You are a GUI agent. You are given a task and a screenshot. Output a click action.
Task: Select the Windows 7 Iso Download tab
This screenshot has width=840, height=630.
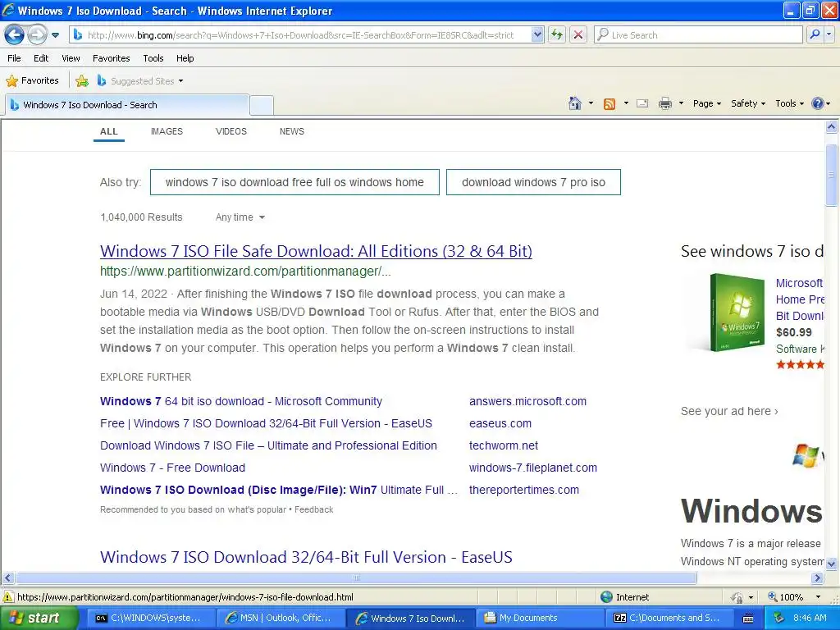click(x=127, y=105)
